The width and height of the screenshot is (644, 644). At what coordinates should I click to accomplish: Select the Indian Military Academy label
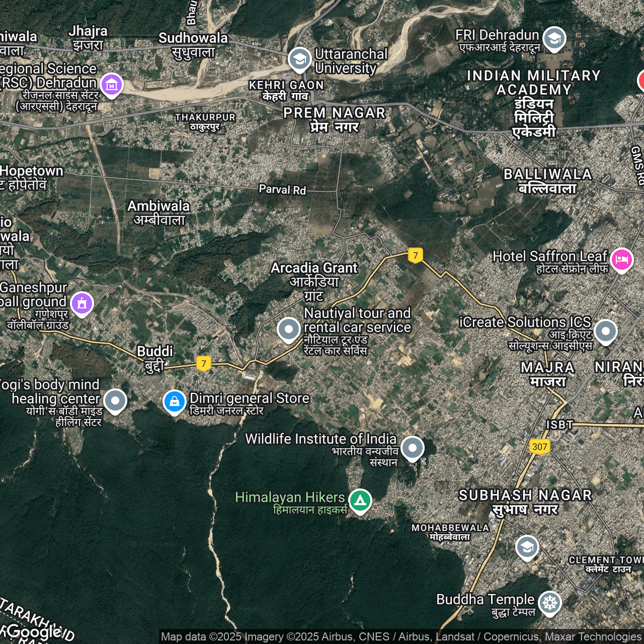pos(534,83)
